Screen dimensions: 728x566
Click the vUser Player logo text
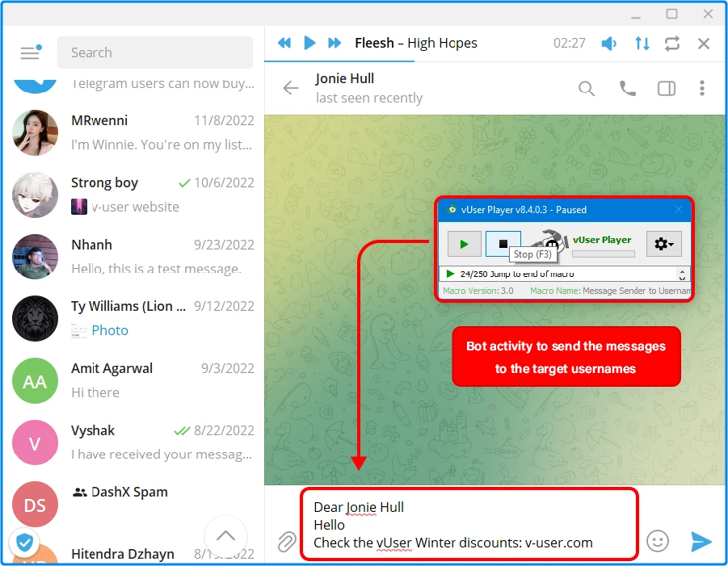(602, 240)
